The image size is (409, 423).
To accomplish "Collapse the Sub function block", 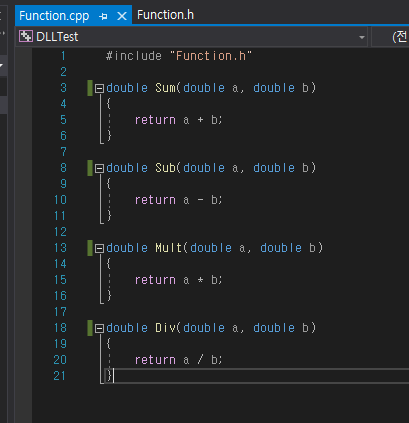I will pyautogui.click(x=99, y=168).
